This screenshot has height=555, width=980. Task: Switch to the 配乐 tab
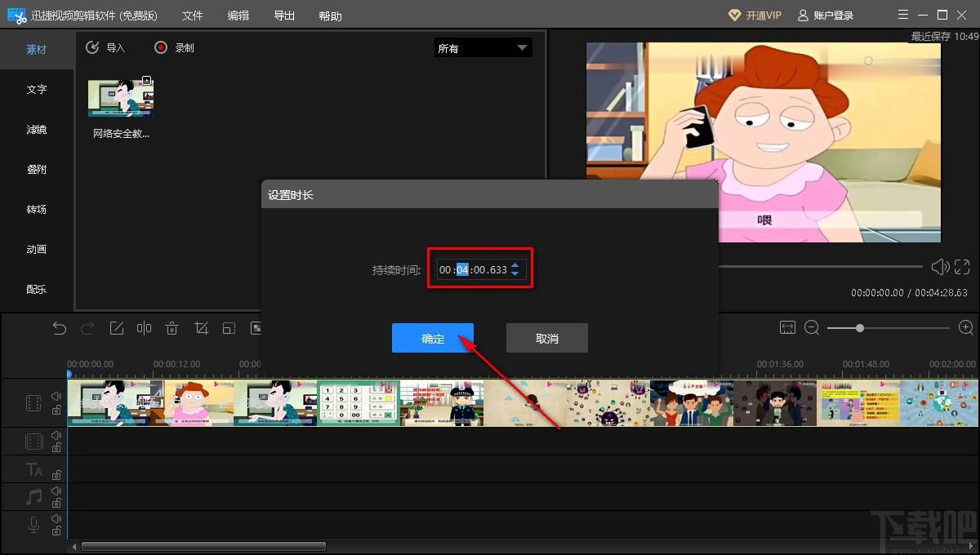tap(37, 289)
